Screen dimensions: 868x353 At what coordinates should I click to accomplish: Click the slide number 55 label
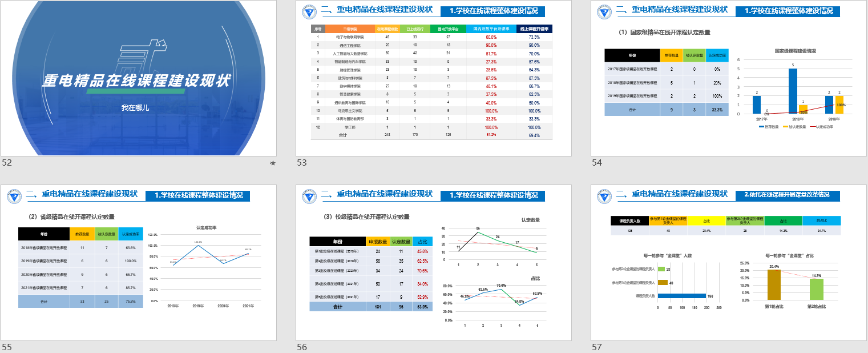point(7,347)
